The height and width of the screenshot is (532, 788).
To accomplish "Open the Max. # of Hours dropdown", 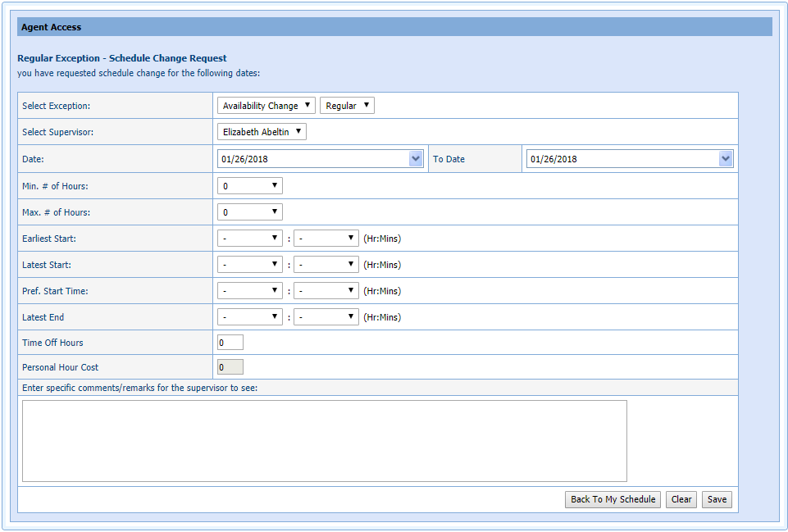I will click(250, 212).
